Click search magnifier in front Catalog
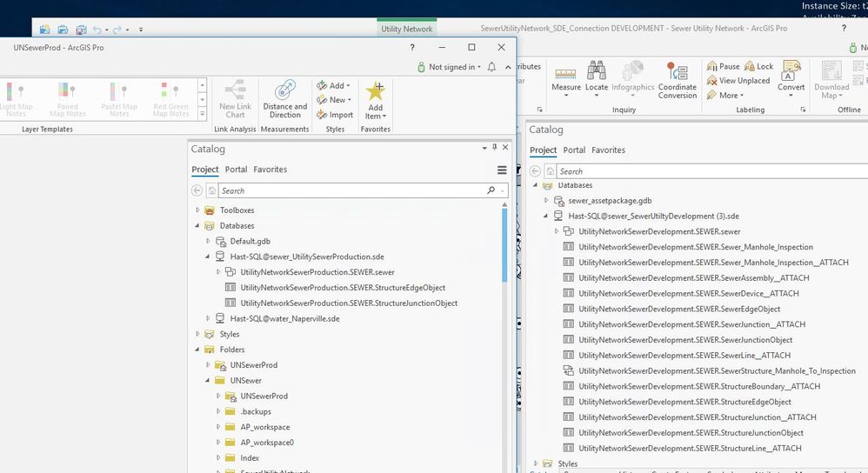 click(491, 190)
